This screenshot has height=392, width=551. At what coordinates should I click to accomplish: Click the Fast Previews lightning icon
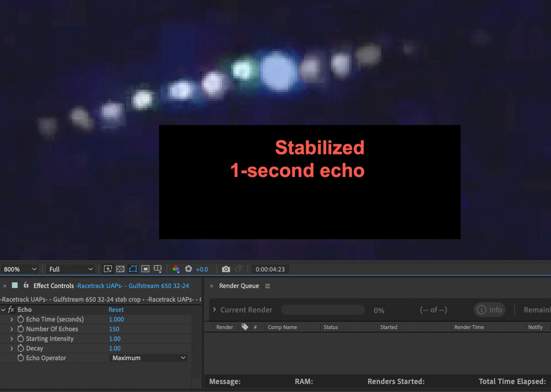[x=108, y=269]
